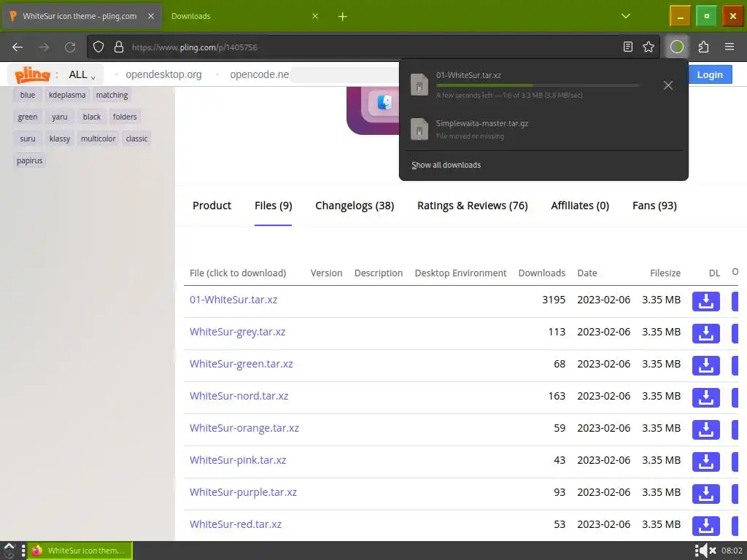This screenshot has height=560, width=747.
Task: Click the WhiteSur-pink.tar.xz link
Action: click(x=238, y=460)
